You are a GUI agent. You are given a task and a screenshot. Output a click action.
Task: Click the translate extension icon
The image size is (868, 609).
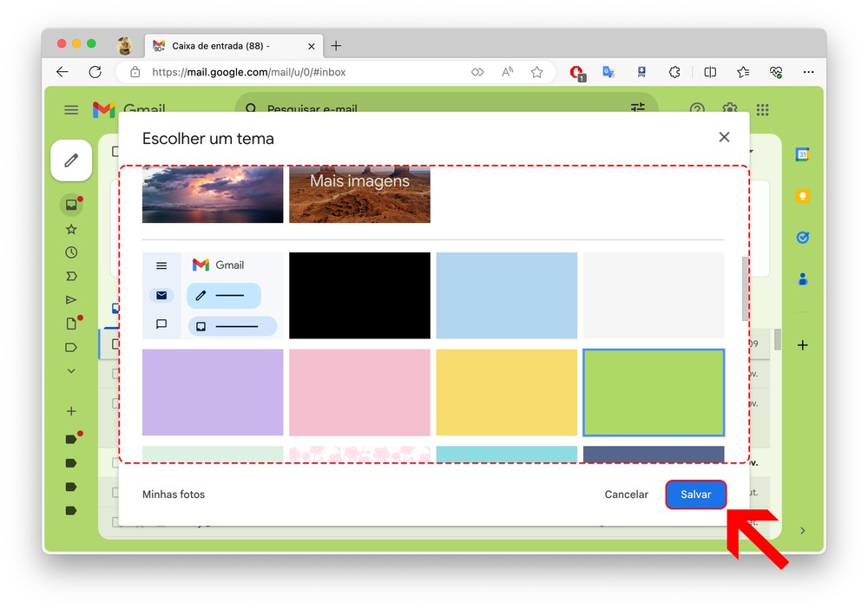(608, 72)
